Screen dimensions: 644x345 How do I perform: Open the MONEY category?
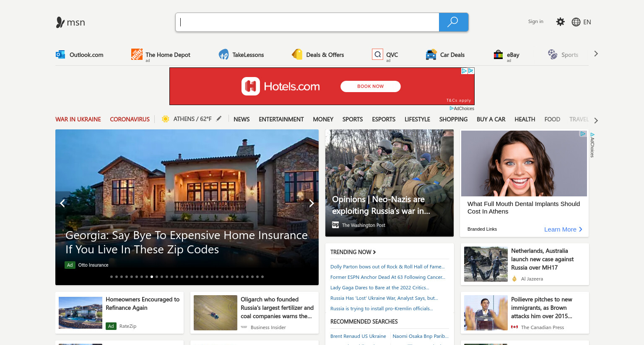(323, 119)
